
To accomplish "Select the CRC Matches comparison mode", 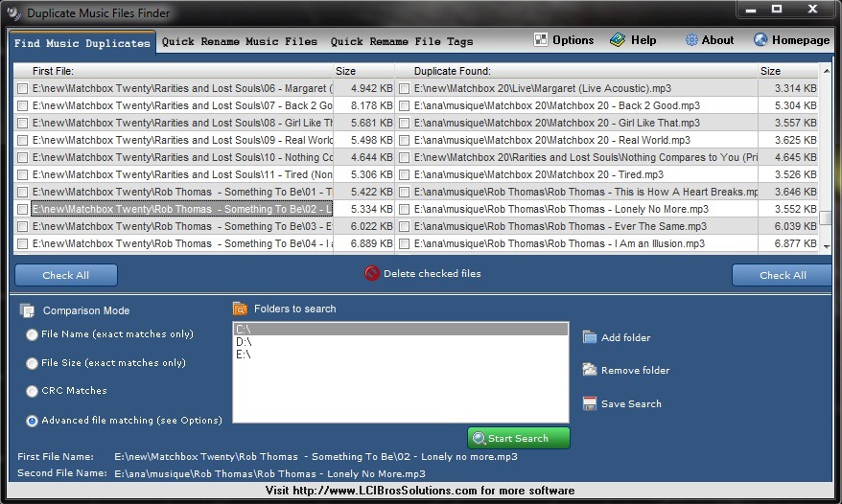I will [33, 391].
